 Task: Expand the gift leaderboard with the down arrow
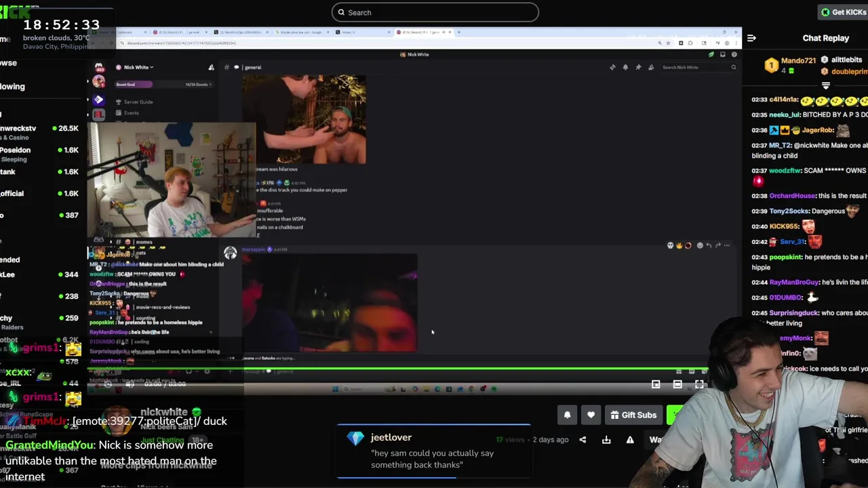826,86
